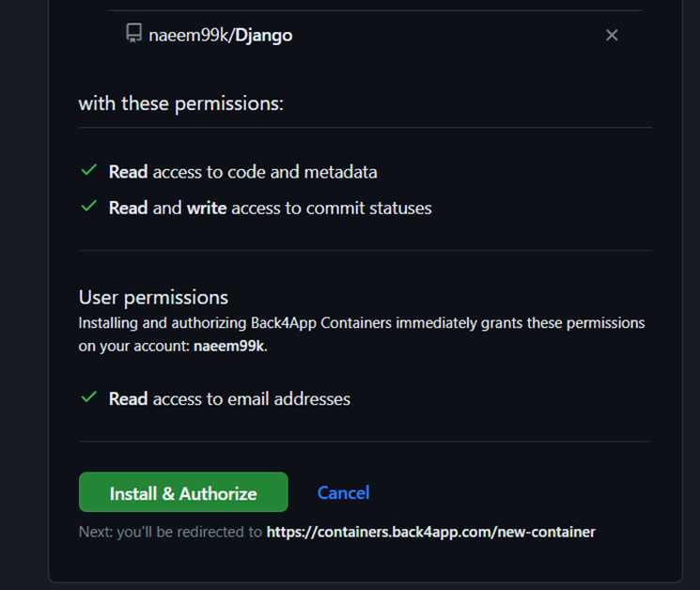700x590 pixels.
Task: Click the checkmark beside commit statuses permission
Action: (x=89, y=207)
